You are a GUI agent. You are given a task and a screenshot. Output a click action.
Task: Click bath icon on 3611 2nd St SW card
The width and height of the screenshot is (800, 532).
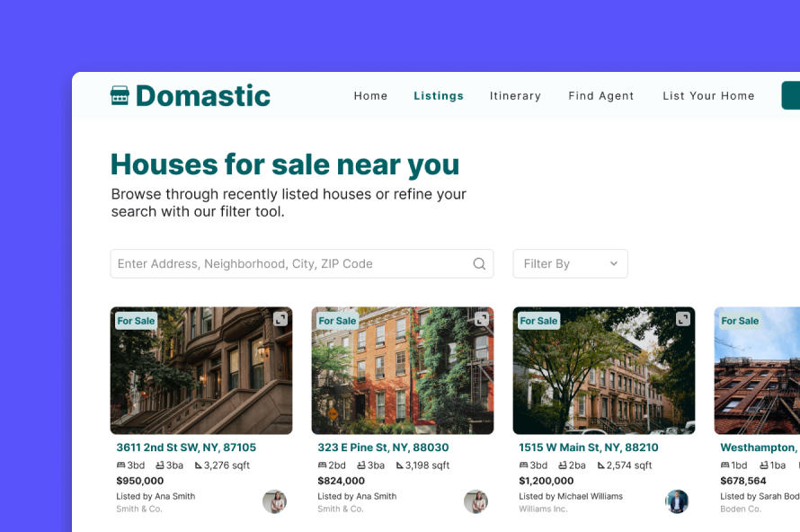pyautogui.click(x=160, y=465)
